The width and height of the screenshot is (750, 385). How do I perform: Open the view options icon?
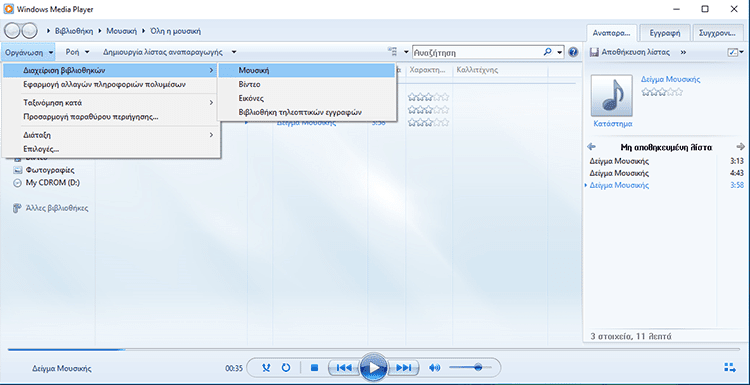click(x=392, y=52)
